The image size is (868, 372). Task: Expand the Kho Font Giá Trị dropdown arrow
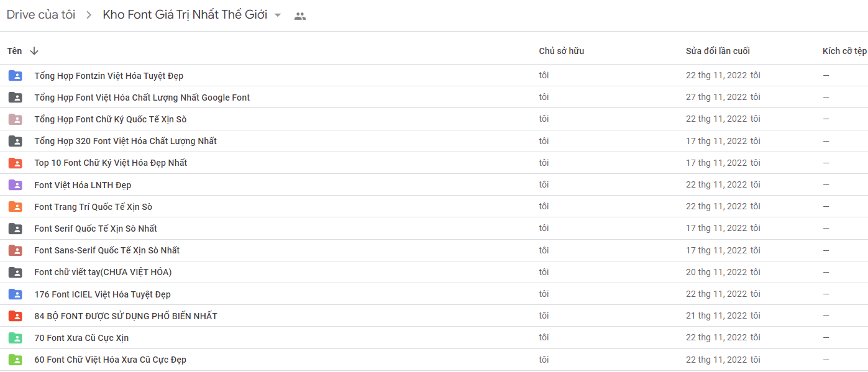(278, 16)
